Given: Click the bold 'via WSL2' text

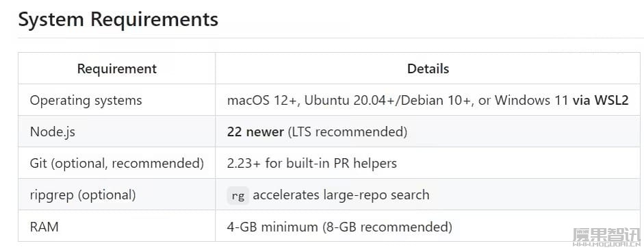Looking at the screenshot, I should 600,100.
